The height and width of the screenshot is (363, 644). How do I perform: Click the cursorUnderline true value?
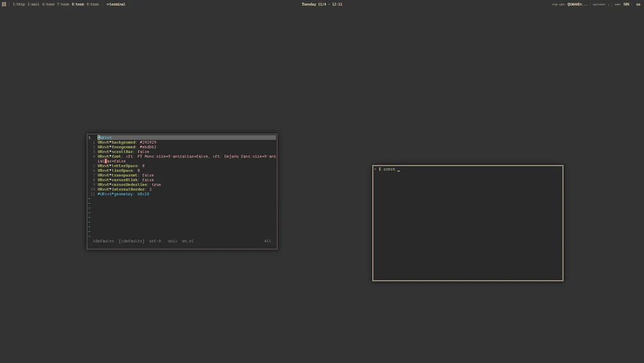point(157,184)
